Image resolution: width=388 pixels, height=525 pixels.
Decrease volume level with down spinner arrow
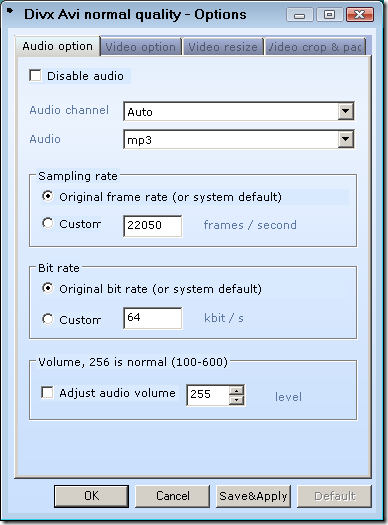236,400
